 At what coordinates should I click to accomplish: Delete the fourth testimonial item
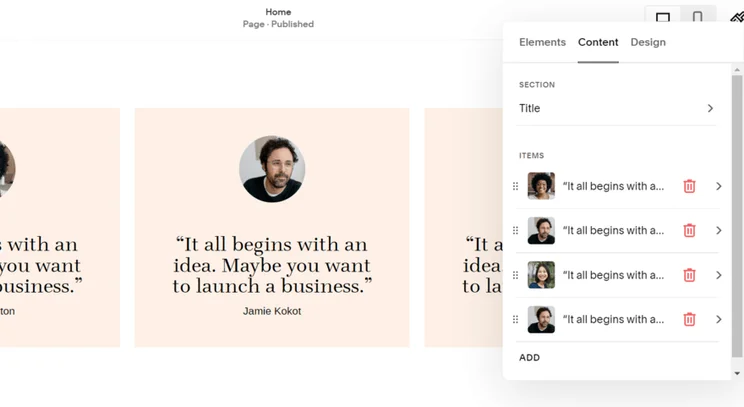pos(689,319)
